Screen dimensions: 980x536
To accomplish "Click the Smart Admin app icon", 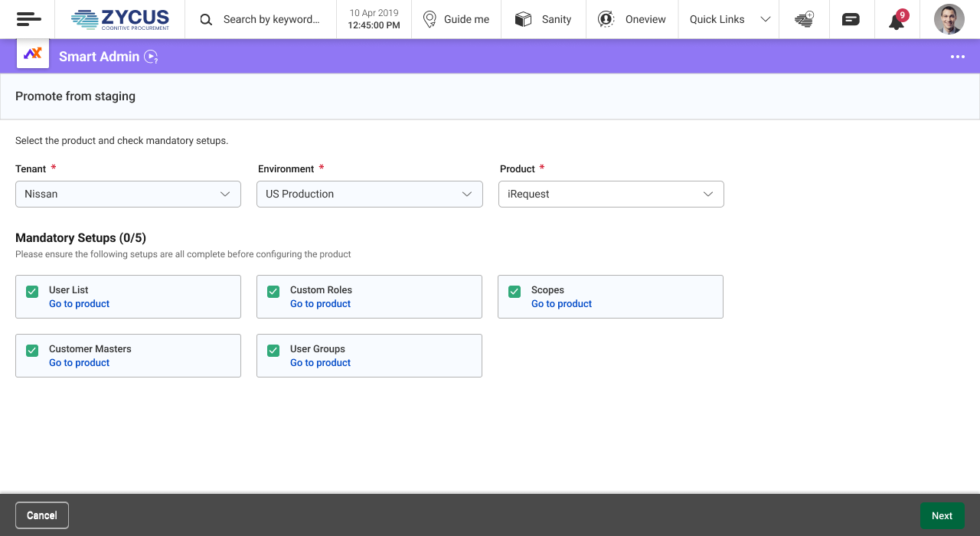I will 33,54.
